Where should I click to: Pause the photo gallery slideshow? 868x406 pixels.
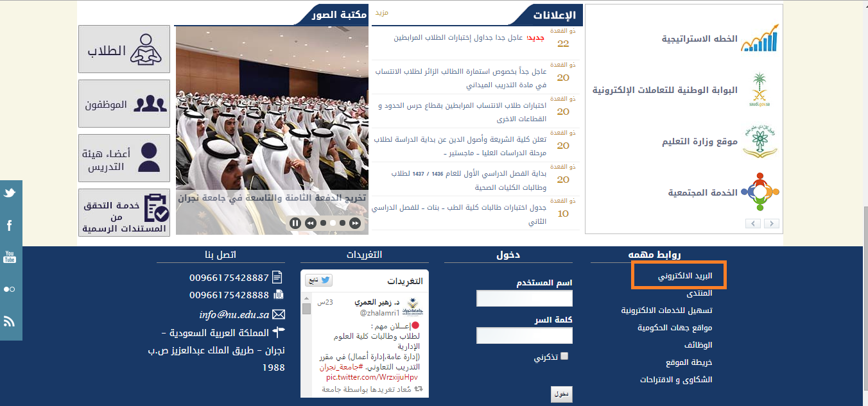click(295, 223)
